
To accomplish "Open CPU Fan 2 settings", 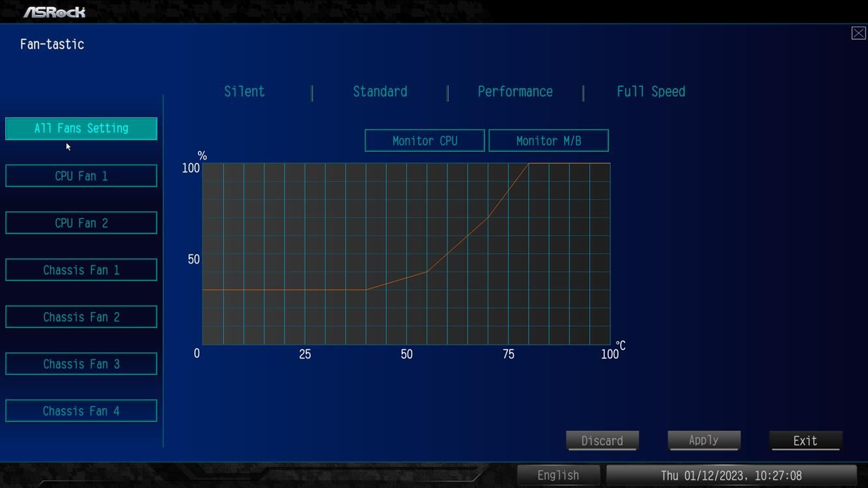I will pyautogui.click(x=81, y=223).
